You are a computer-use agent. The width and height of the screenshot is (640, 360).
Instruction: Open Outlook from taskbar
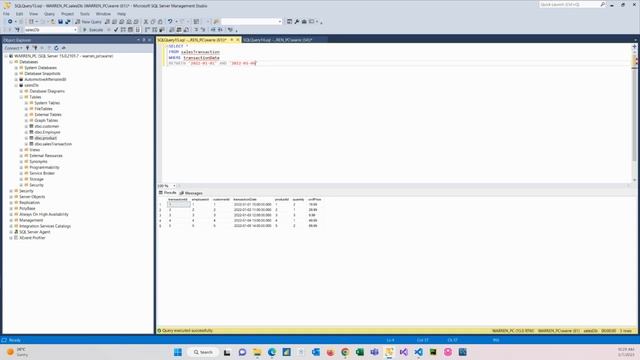click(x=316, y=352)
